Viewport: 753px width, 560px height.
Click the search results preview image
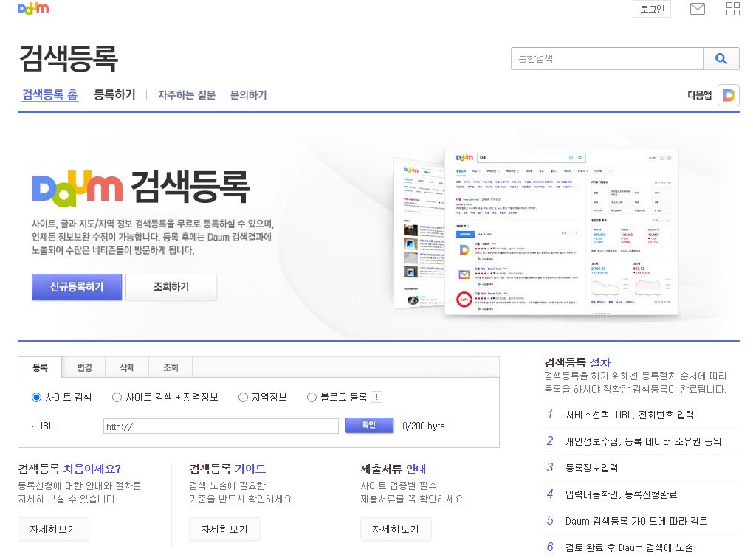click(536, 232)
